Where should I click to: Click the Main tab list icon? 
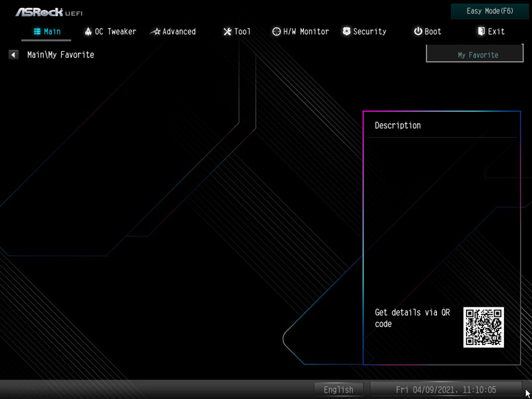37,31
